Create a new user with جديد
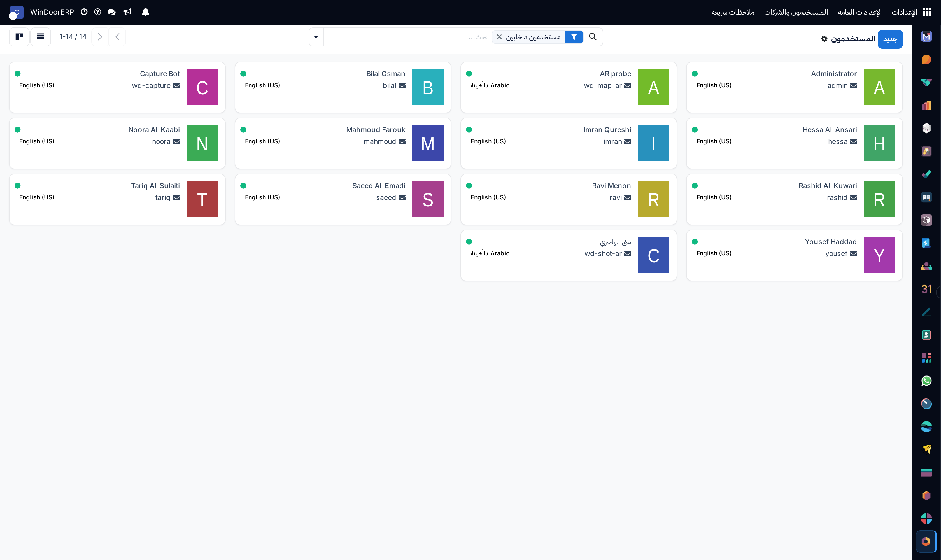This screenshot has height=560, width=941. [890, 39]
